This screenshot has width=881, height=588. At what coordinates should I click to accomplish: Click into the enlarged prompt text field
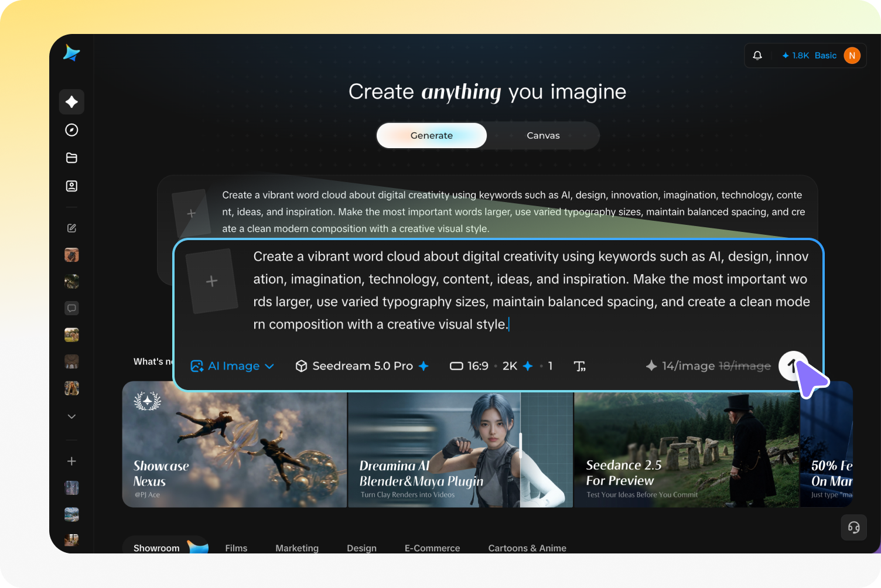531,290
